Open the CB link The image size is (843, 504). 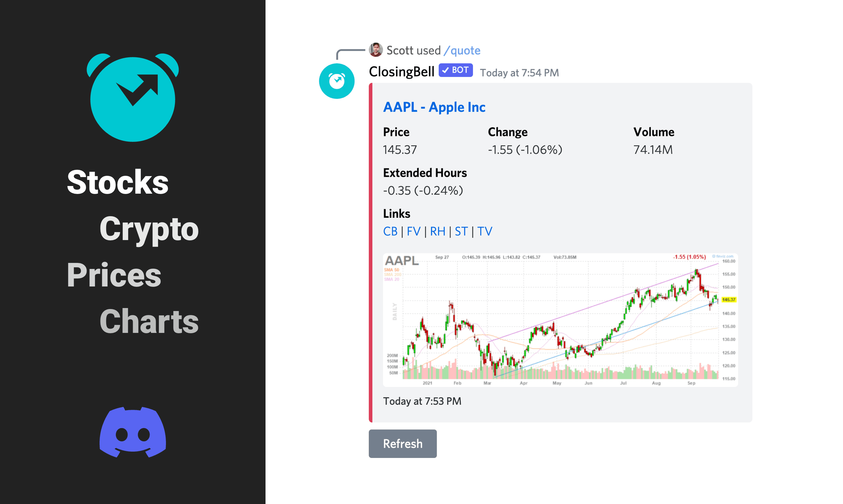point(390,231)
